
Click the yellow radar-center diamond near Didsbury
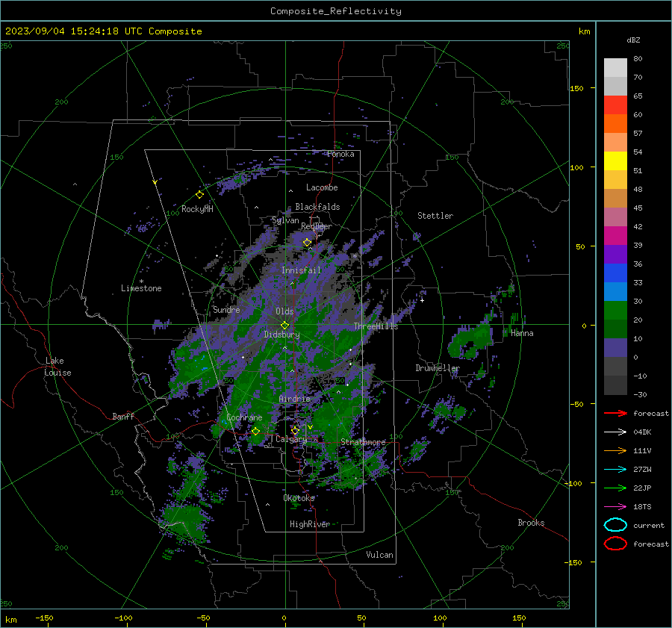point(284,326)
